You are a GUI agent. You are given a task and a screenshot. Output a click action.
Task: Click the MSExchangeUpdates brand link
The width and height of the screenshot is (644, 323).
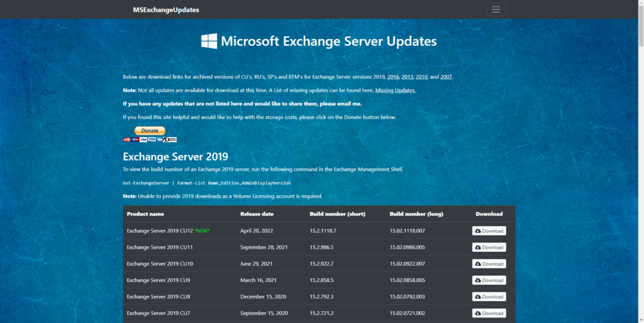[x=166, y=10]
